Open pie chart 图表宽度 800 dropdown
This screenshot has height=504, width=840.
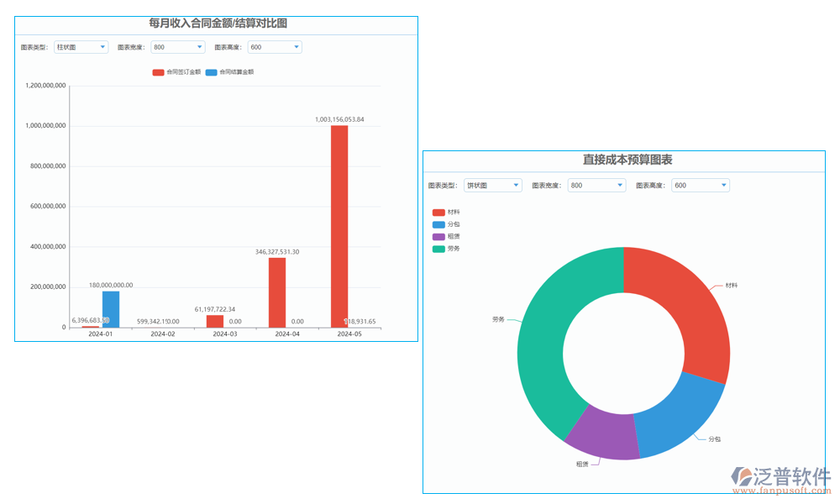pyautogui.click(x=596, y=185)
